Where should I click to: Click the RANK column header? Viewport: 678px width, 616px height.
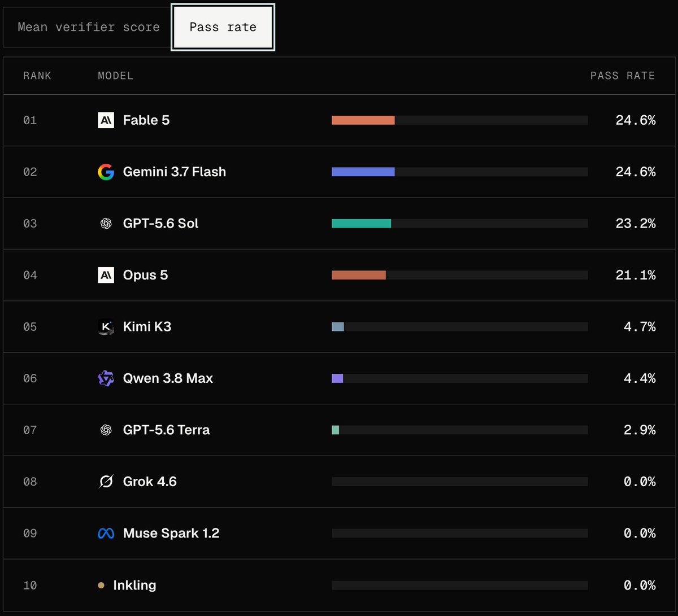[37, 76]
